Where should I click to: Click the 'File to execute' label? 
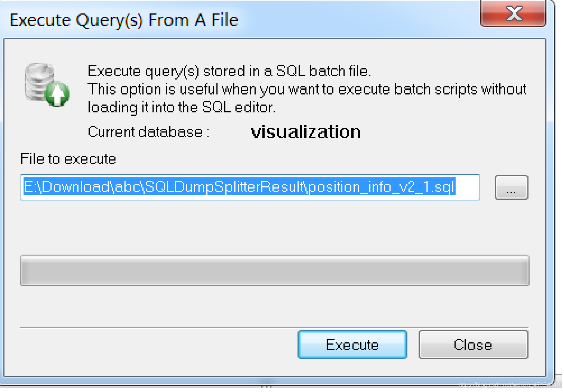(68, 159)
